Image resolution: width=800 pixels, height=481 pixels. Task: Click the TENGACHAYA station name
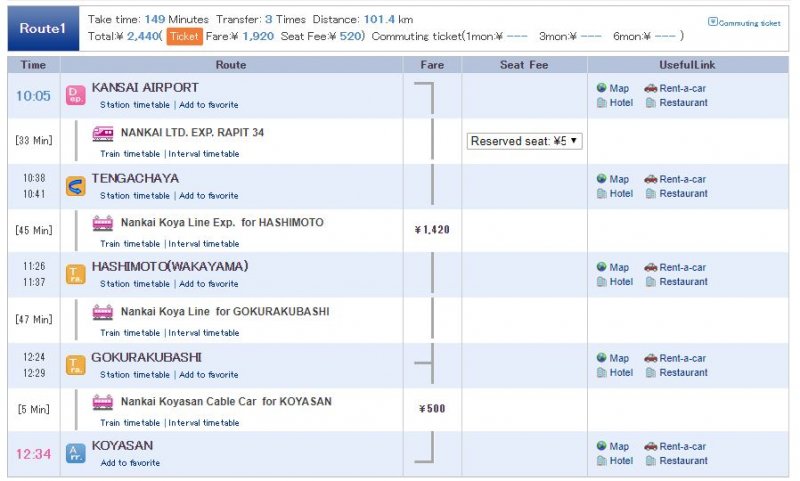[x=135, y=178]
